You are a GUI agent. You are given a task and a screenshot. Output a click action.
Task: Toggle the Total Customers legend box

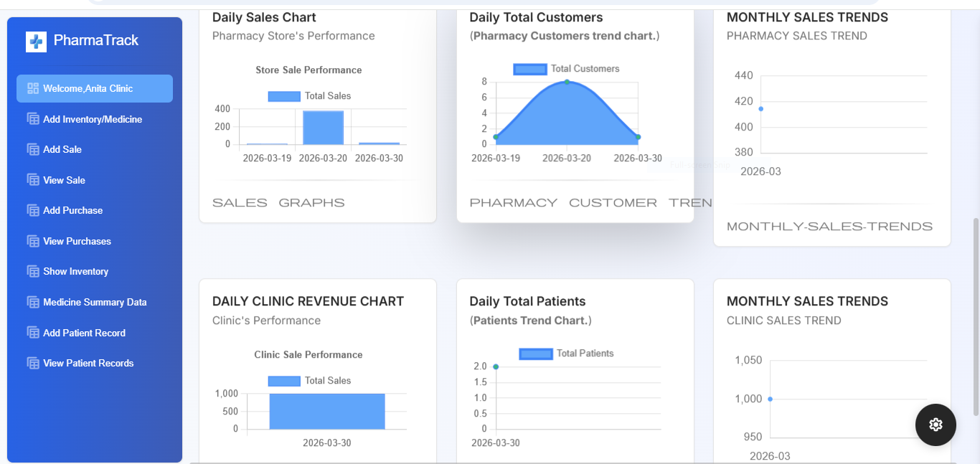[x=530, y=69]
